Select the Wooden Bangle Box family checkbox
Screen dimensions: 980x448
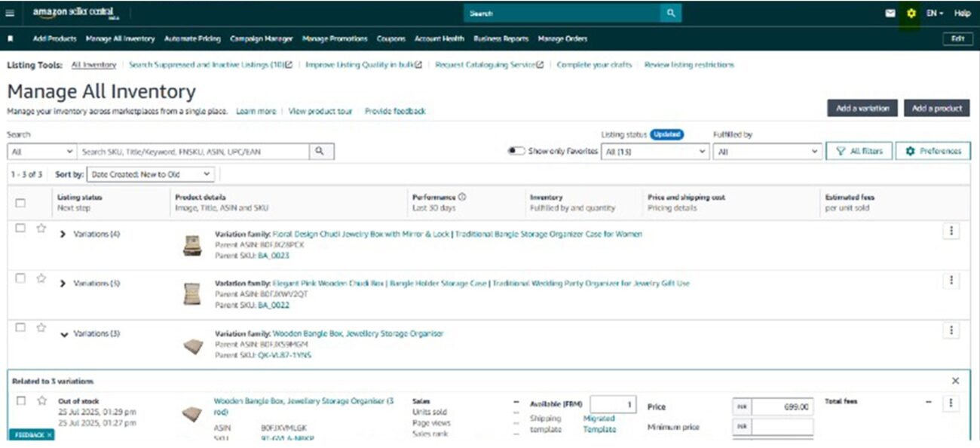20,327
